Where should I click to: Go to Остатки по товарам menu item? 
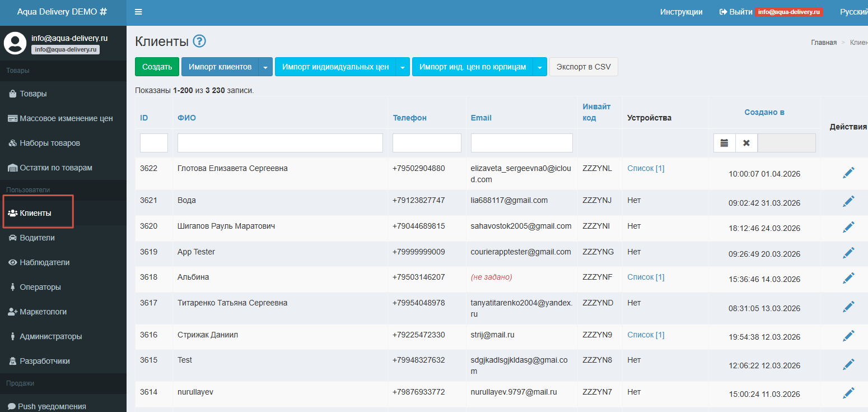(x=55, y=168)
